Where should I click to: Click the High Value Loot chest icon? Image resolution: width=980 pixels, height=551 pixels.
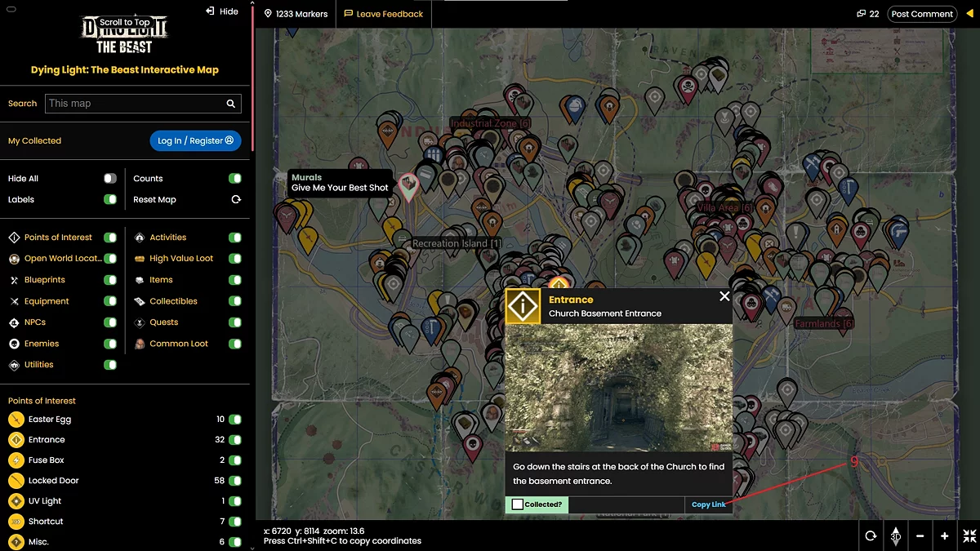pos(140,259)
